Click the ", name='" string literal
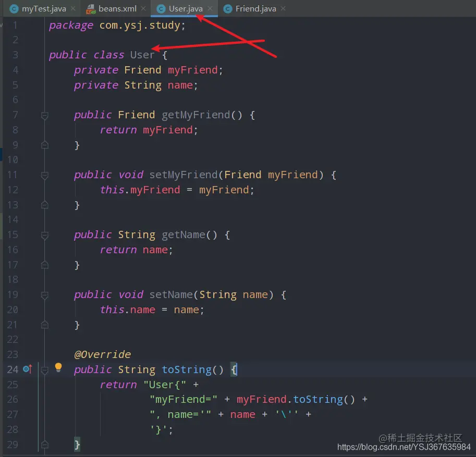Viewport: 476px width, 457px height. pos(180,414)
